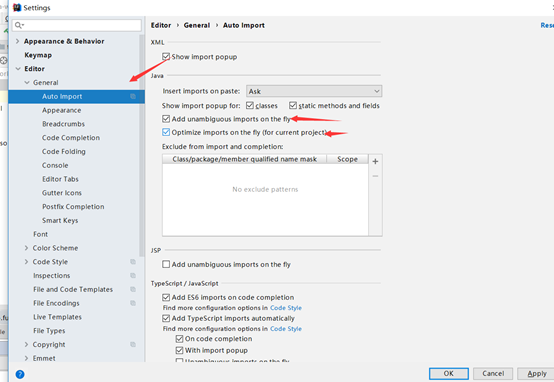Expand Appearance & Behavior section

pyautogui.click(x=17, y=41)
